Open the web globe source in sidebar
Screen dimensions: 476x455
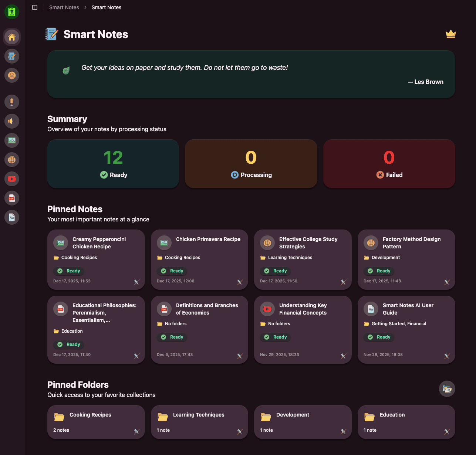[12, 160]
